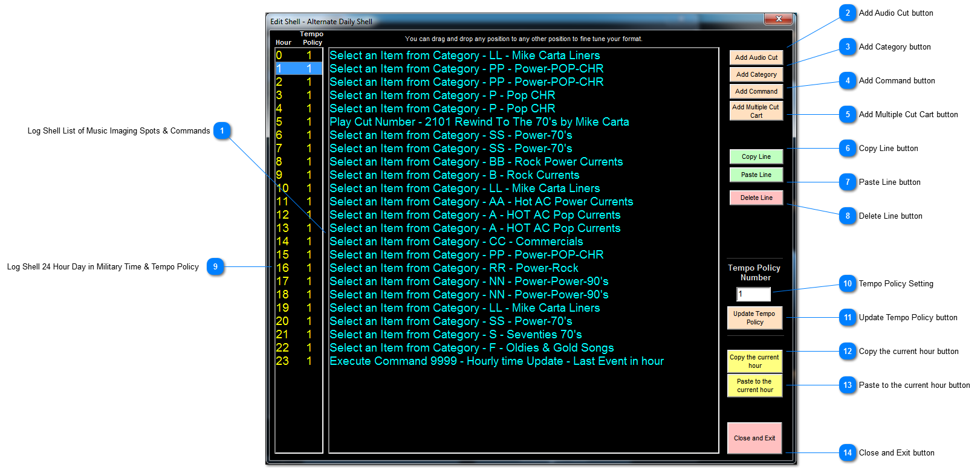Viewport: 980px width, 470px height.
Task: Click the Add Audio Cut button
Action: 756,57
